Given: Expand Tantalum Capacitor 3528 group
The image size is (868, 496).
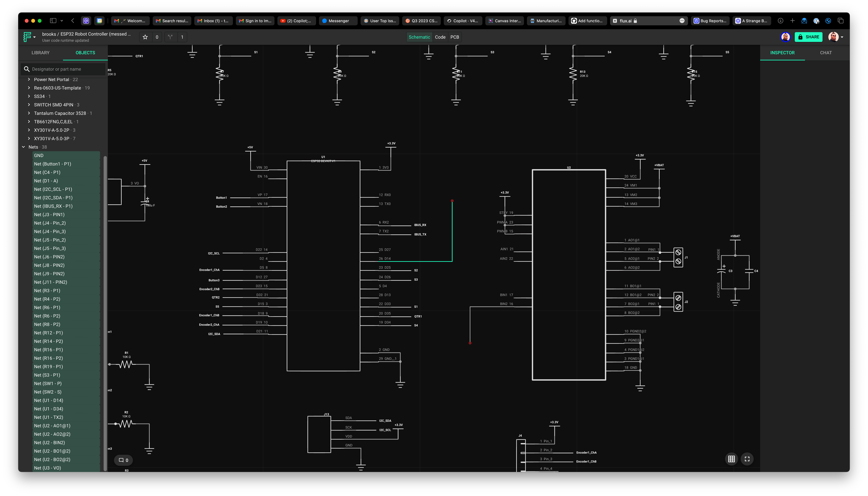Looking at the screenshot, I should 29,113.
